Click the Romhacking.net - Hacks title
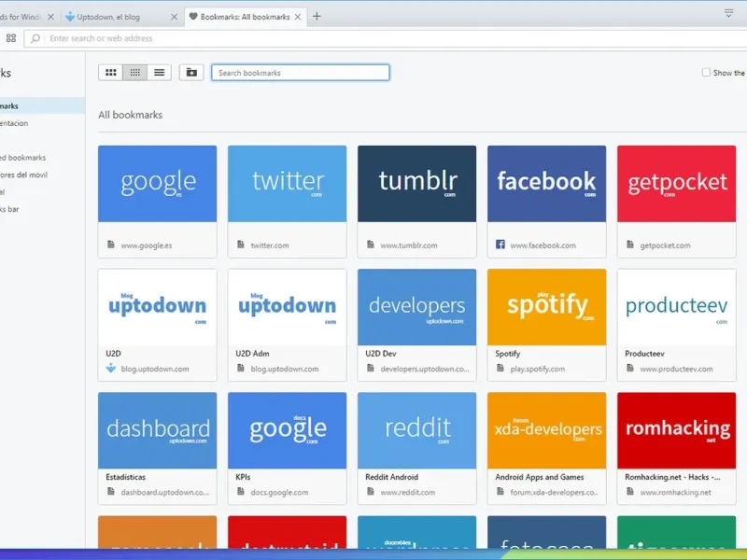The image size is (747, 560). point(672,477)
